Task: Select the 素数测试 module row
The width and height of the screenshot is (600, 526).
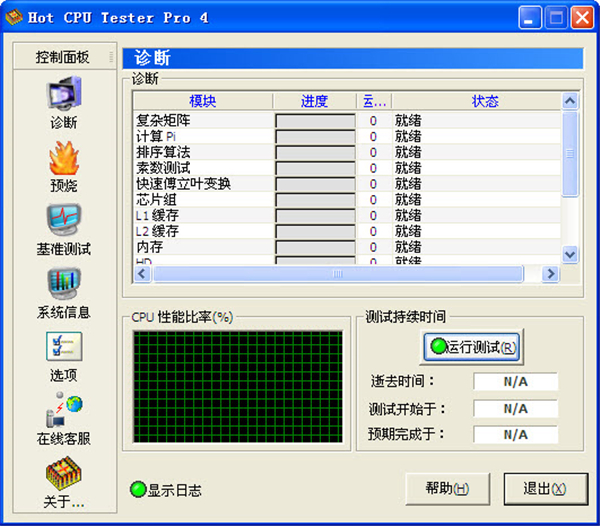Action: point(347,168)
